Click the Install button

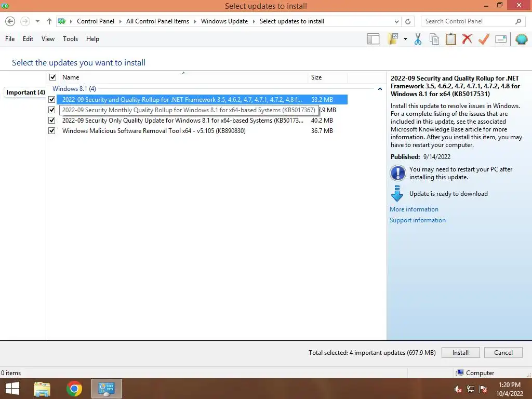pyautogui.click(x=460, y=353)
